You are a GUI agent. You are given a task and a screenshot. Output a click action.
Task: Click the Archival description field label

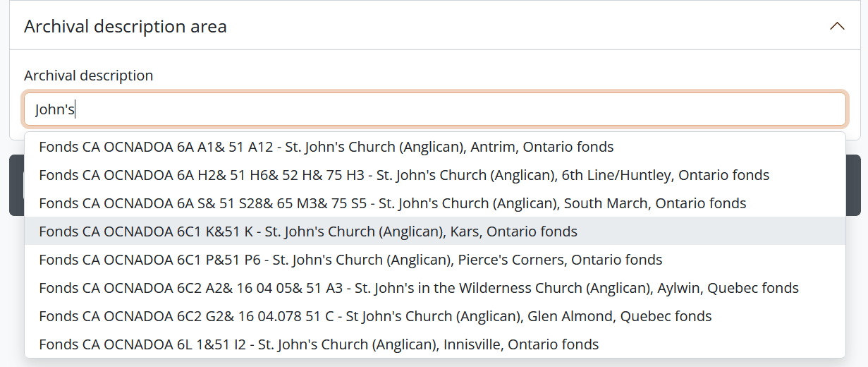(x=88, y=75)
